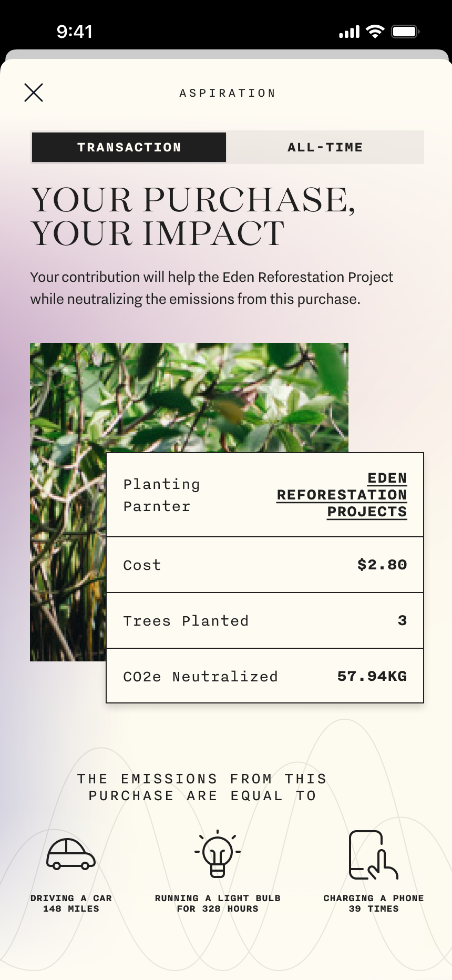This screenshot has width=452, height=980.
Task: Open the Eden Reforestation Projects link
Action: point(342,495)
